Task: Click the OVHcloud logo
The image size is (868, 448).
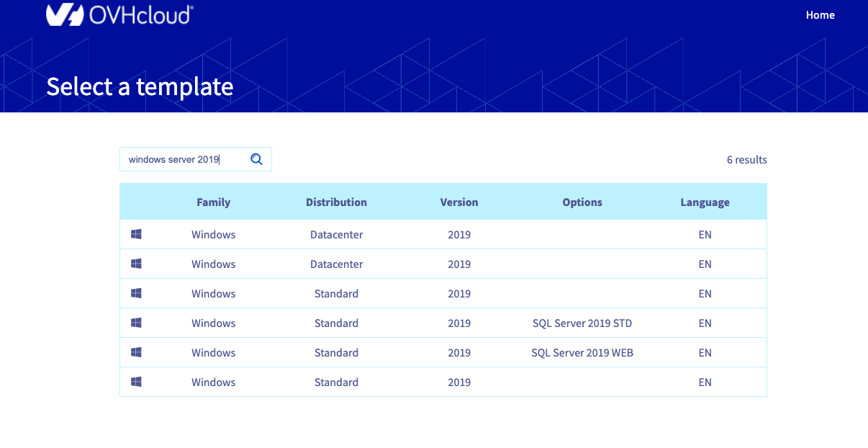Action: 119,14
